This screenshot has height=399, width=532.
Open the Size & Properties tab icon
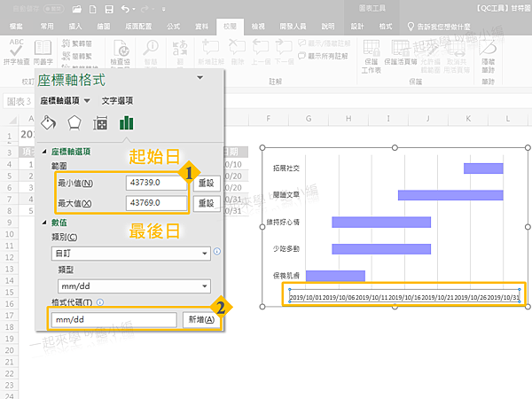click(100, 122)
